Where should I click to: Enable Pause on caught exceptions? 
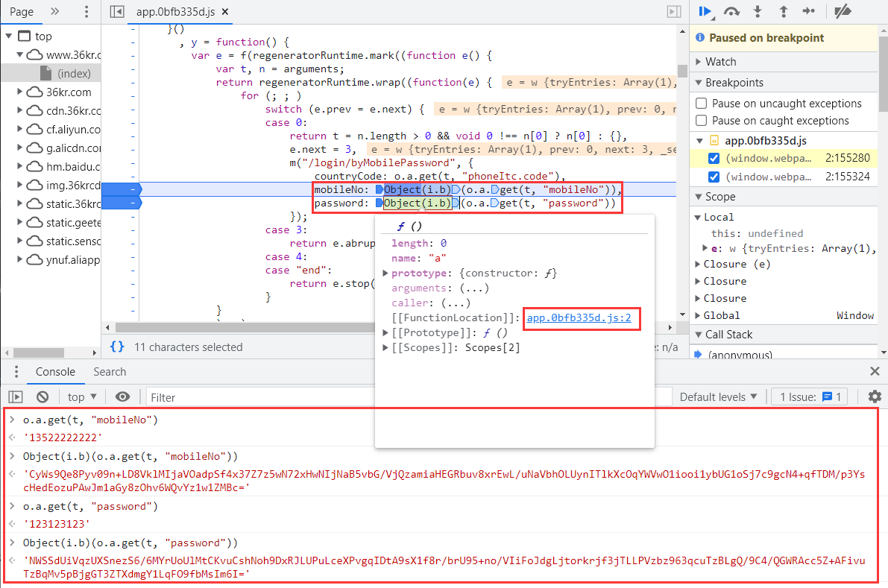[701, 121]
